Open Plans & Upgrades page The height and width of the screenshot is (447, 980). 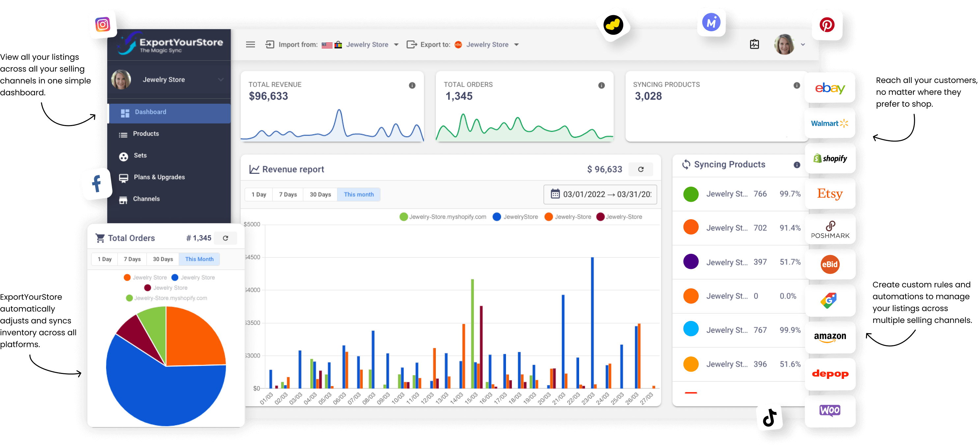[x=159, y=177]
